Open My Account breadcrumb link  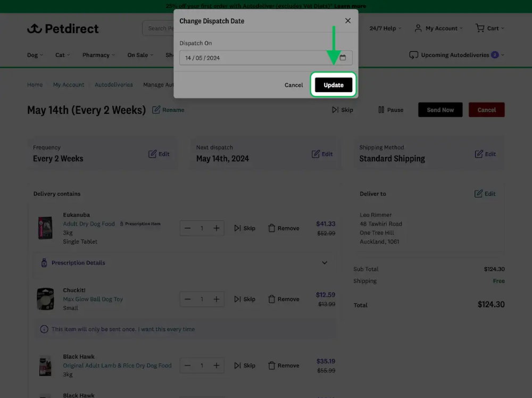pos(69,85)
